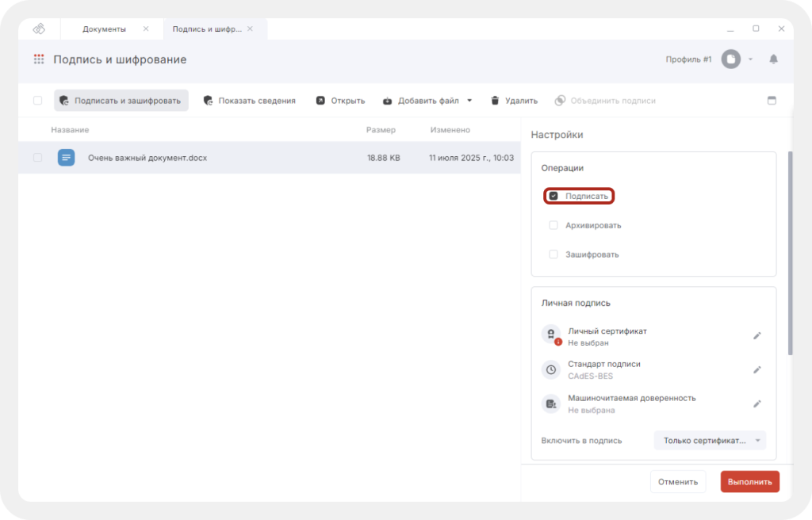Viewport: 812px width, 520px height.
Task: Click the app grid menu icon
Action: pyautogui.click(x=38, y=59)
